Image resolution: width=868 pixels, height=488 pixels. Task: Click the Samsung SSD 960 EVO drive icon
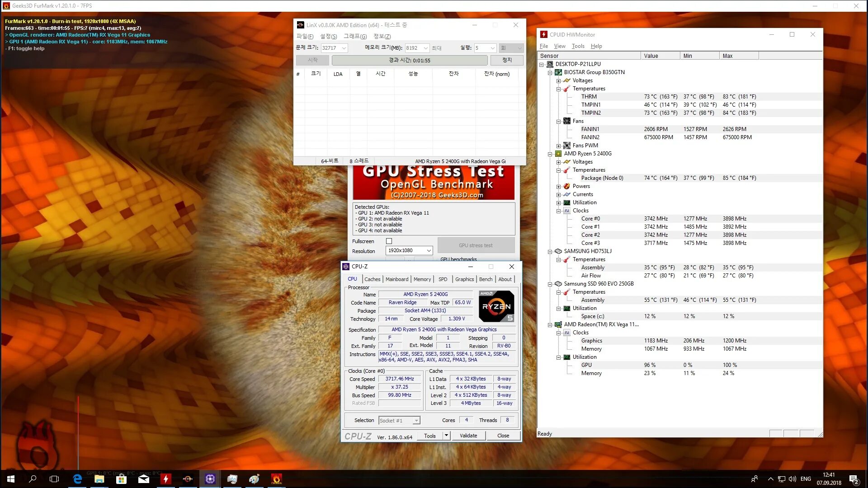[558, 284]
